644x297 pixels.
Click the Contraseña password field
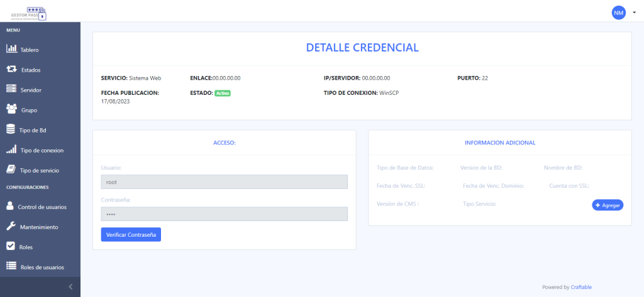(224, 214)
